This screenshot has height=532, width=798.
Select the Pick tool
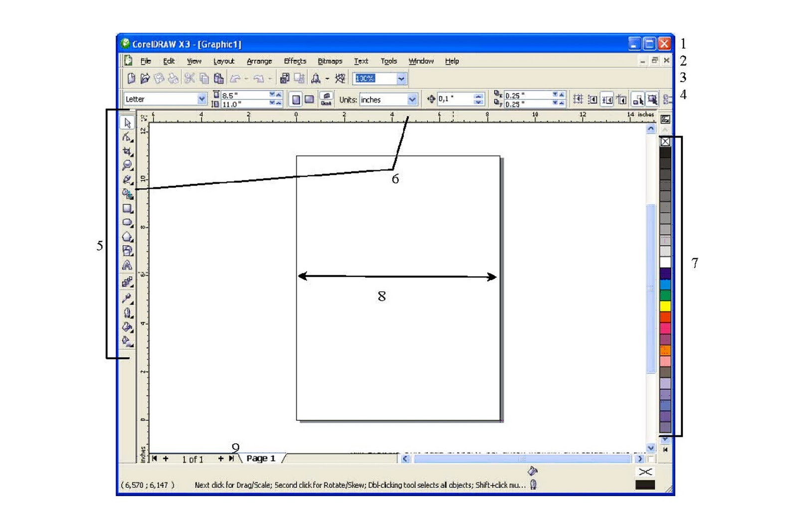128,123
